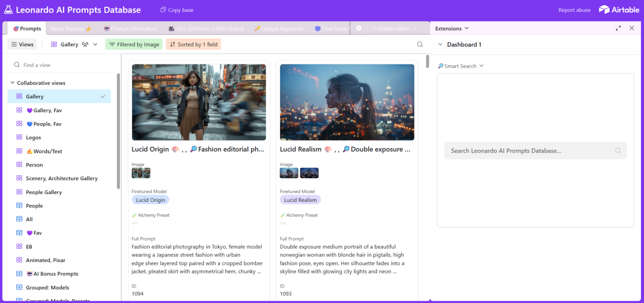This screenshot has height=303, width=644.
Task: Switch to the Prompt Generators tab
Action: tap(131, 29)
